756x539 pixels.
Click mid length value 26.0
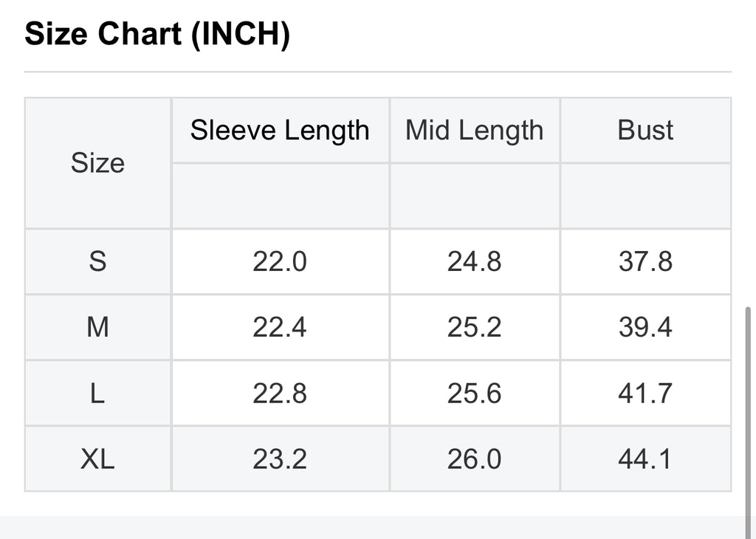(x=475, y=459)
